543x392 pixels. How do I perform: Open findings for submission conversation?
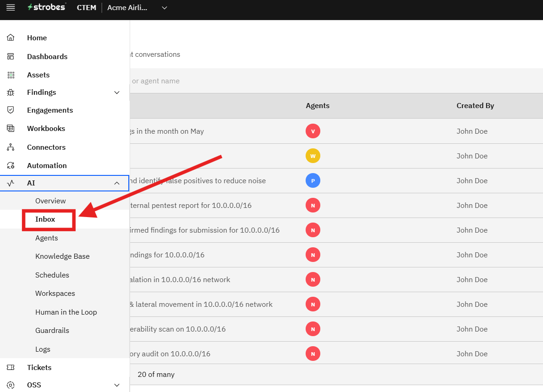[205, 230]
